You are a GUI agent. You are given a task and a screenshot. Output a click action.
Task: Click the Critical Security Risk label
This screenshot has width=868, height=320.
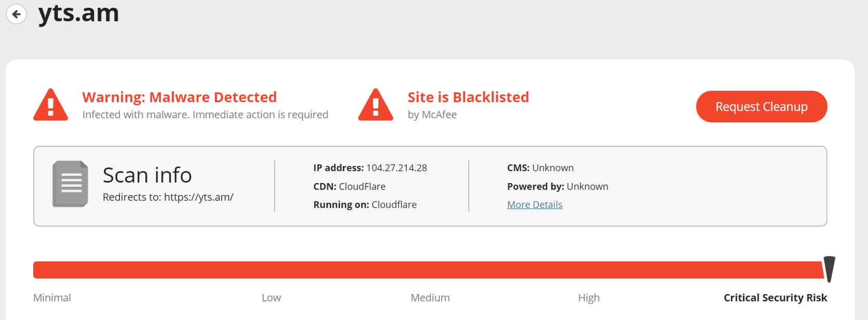pyautogui.click(x=775, y=298)
